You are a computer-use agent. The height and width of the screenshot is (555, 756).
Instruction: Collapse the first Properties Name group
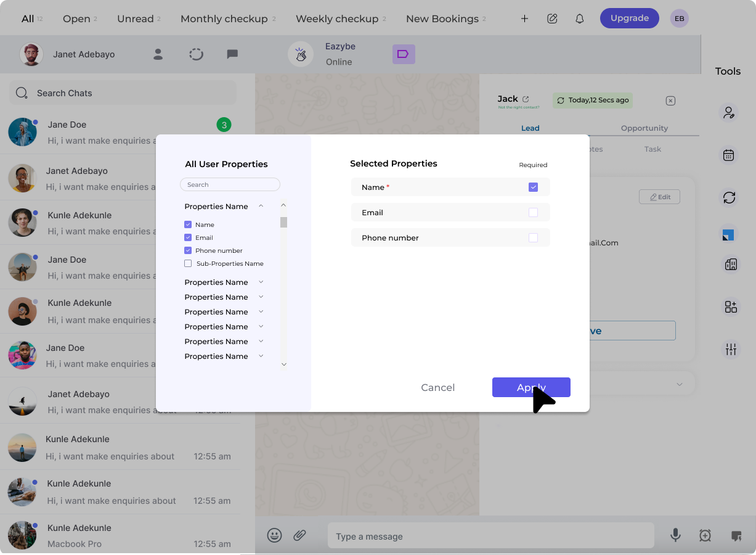point(261,206)
